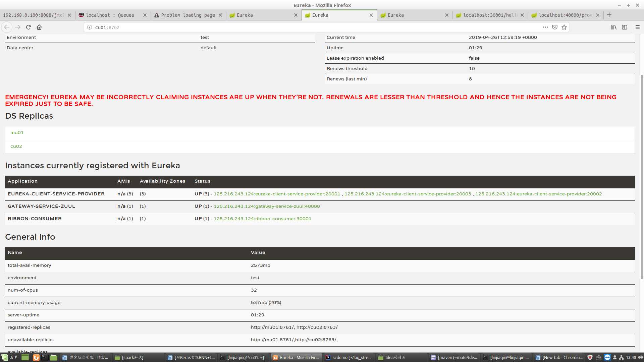
Task: Open the volume control tray icon
Action: (x=640, y=358)
